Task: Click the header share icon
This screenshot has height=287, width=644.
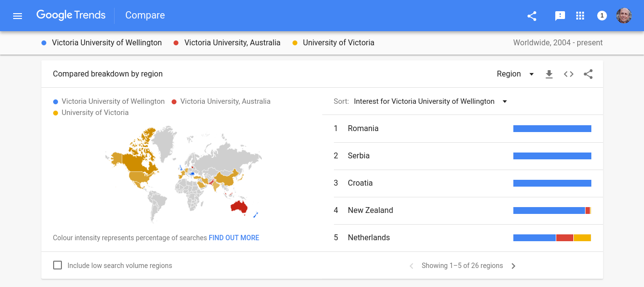Action: click(532, 16)
